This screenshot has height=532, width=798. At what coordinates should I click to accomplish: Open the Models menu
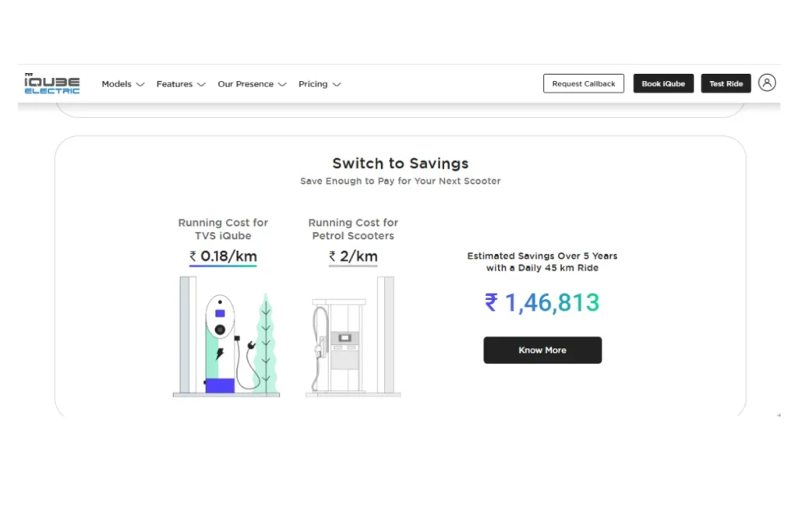(122, 84)
